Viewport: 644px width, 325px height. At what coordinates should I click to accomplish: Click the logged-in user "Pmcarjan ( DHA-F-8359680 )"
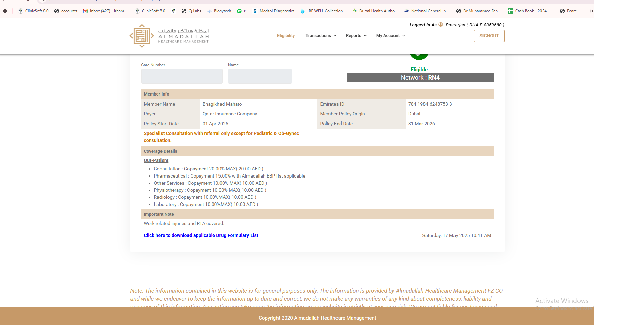(x=475, y=25)
